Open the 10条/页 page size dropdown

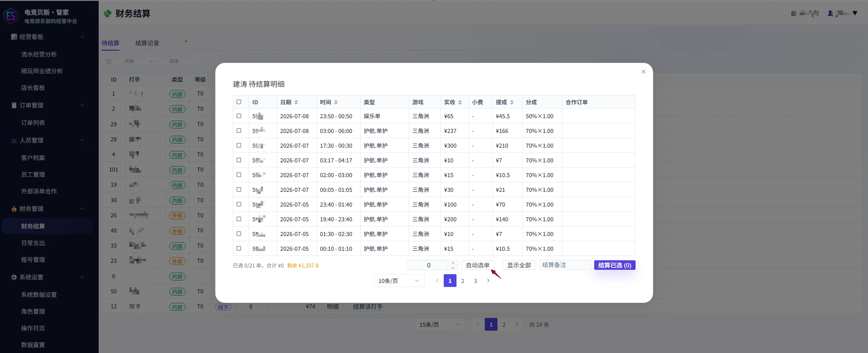[x=399, y=281]
